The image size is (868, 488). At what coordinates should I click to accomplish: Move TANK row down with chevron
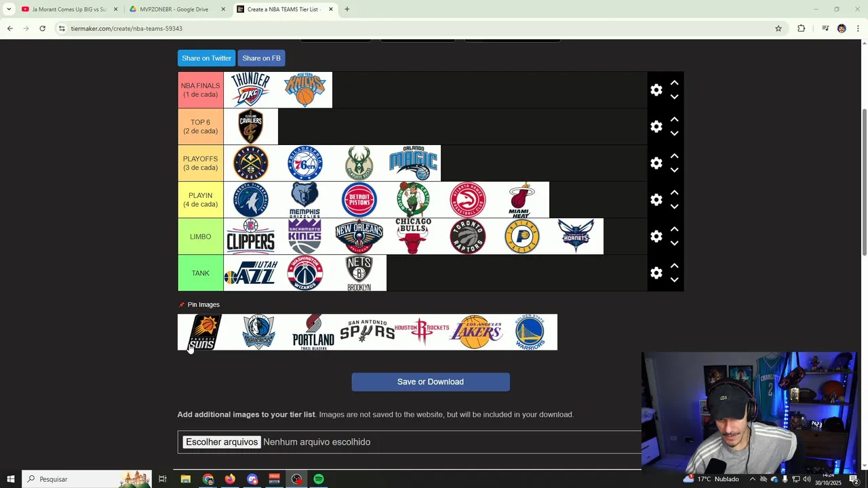click(x=674, y=280)
